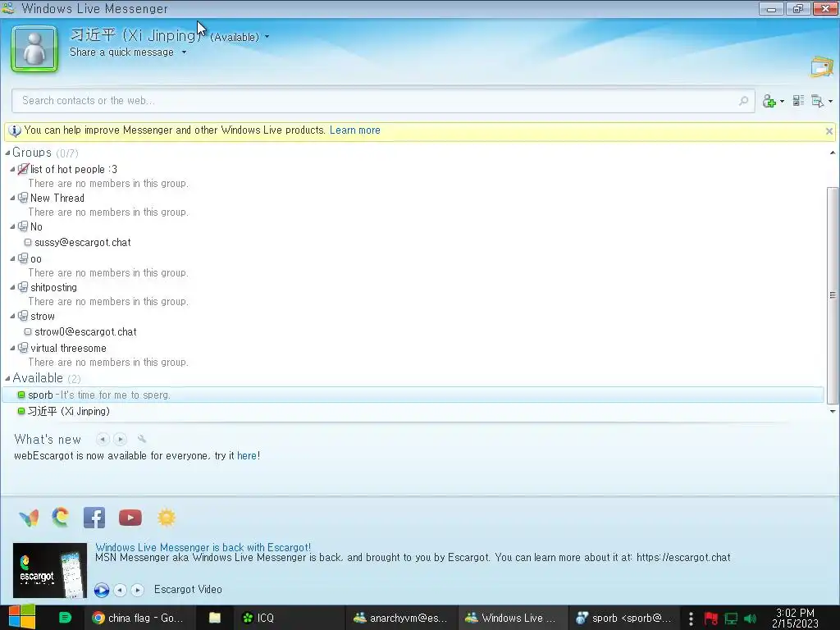Click the group icon beside virtual threesome

coord(23,348)
